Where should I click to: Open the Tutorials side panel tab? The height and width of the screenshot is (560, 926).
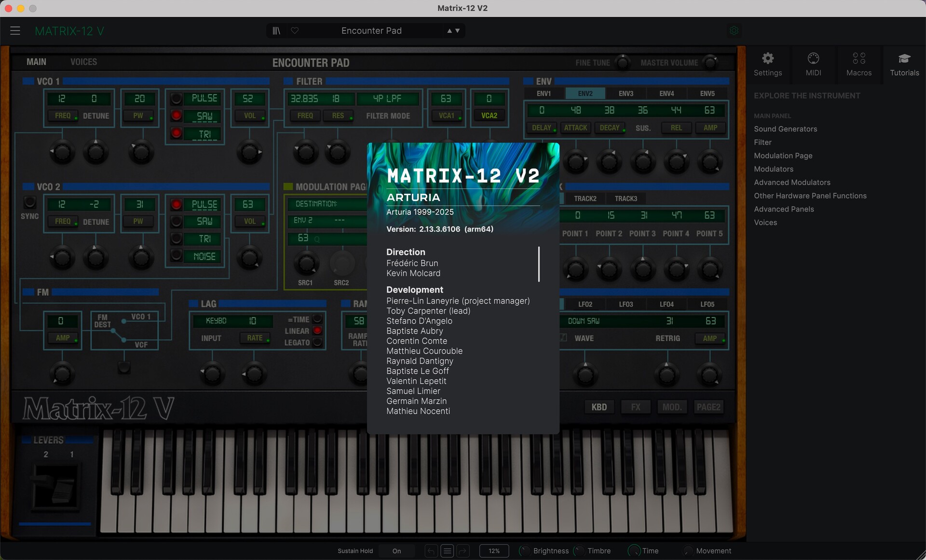coord(904,65)
